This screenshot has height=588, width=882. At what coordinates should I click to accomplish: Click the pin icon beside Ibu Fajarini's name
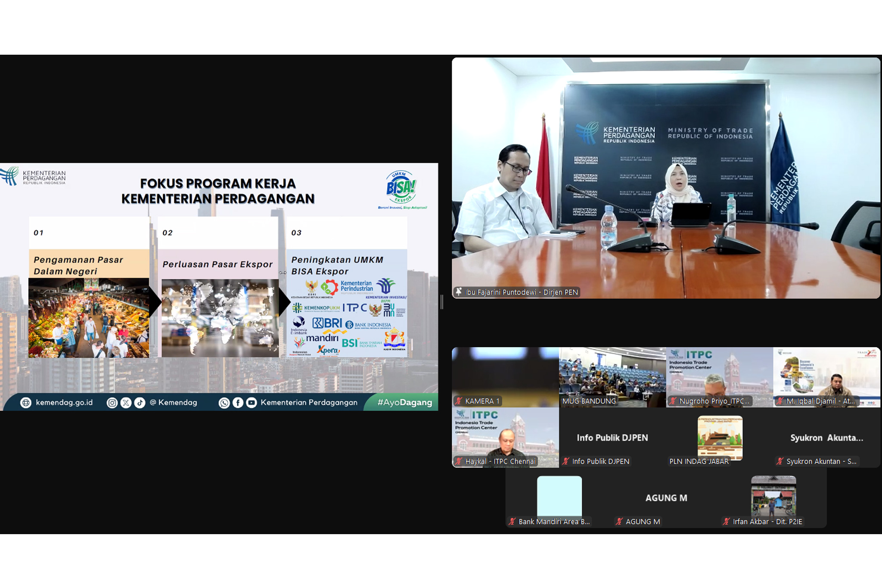tap(459, 292)
